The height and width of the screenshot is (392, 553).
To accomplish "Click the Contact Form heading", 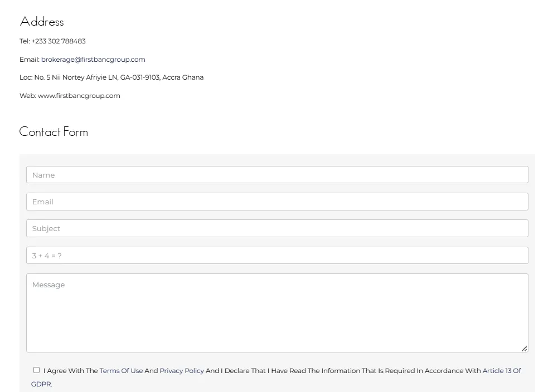I will click(x=54, y=132).
